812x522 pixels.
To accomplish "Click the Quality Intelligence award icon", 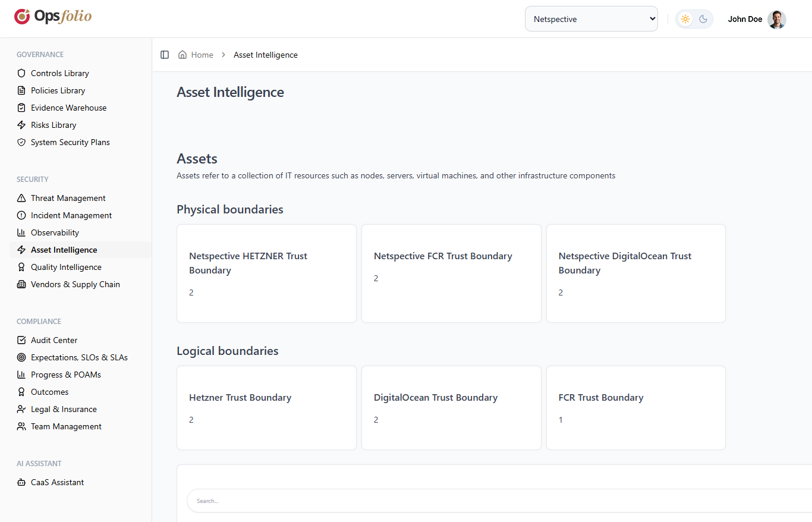I will pos(21,267).
